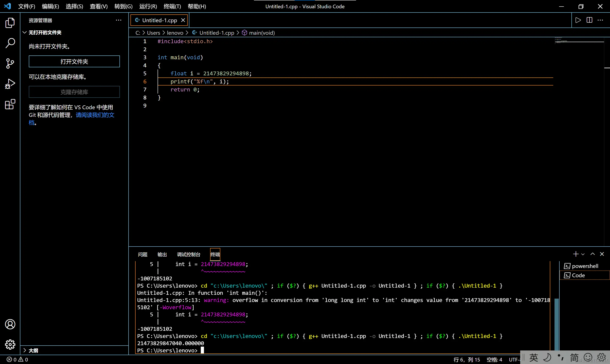Open the Extensions view

[x=10, y=104]
